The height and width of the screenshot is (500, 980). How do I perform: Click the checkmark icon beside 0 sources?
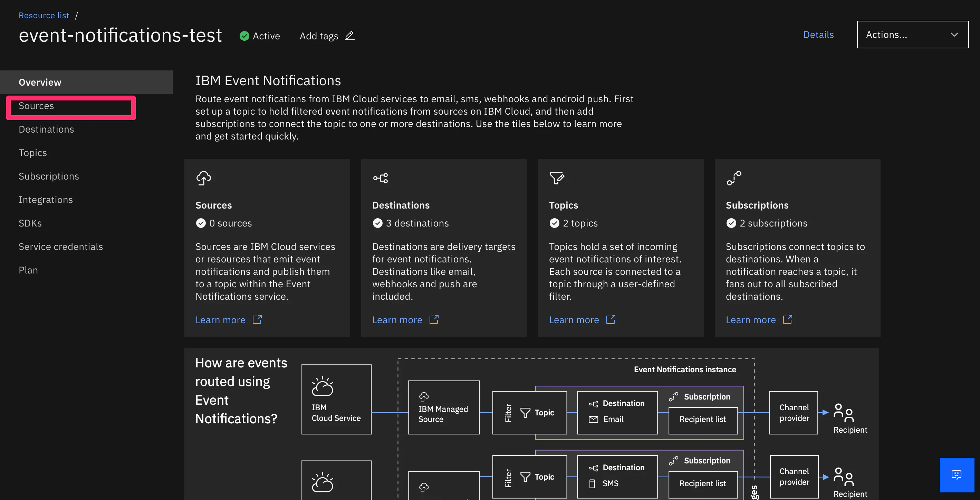(201, 223)
